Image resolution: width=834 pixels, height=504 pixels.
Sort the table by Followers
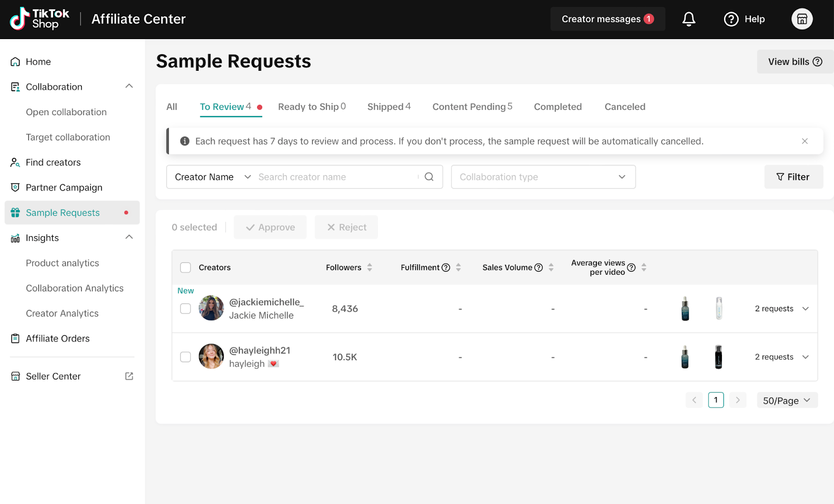coord(370,267)
